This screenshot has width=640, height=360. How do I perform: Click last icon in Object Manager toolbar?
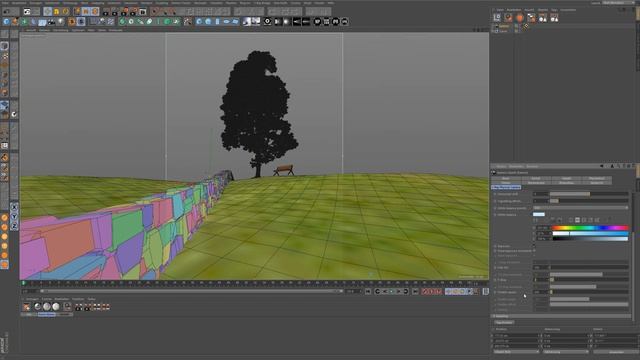point(554,18)
